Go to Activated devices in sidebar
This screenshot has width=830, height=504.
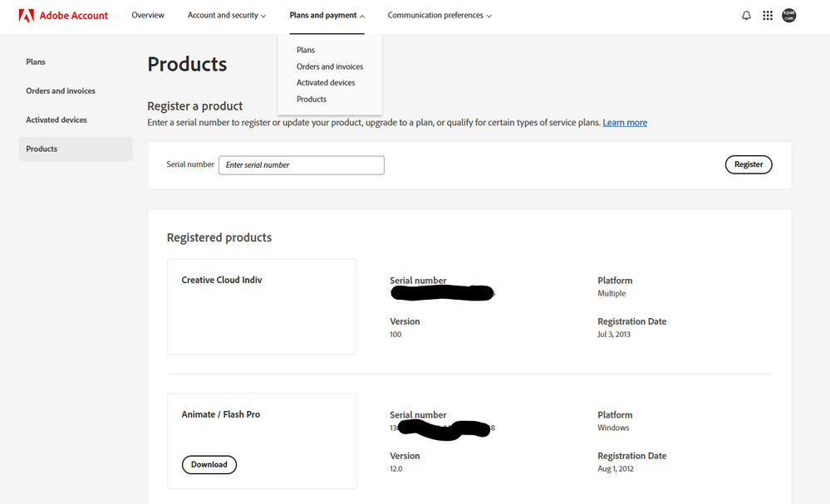tap(56, 120)
